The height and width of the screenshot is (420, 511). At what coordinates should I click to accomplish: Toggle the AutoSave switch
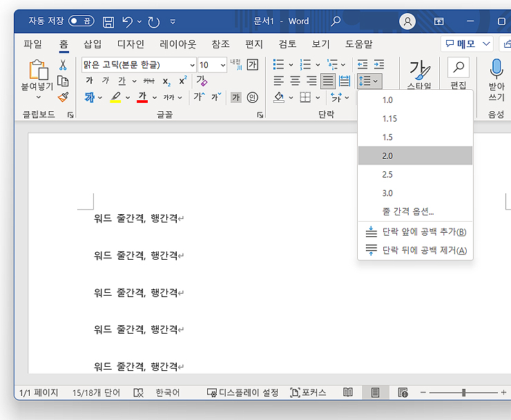pos(81,21)
